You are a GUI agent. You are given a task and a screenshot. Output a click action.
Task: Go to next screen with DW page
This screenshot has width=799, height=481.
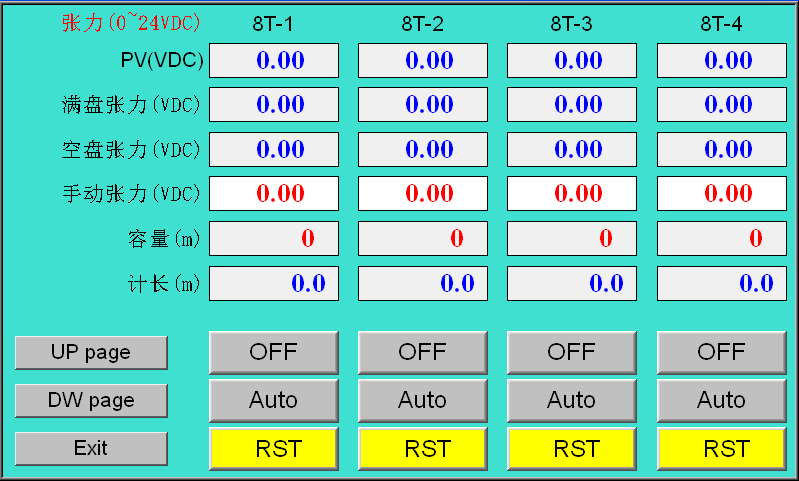(91, 400)
